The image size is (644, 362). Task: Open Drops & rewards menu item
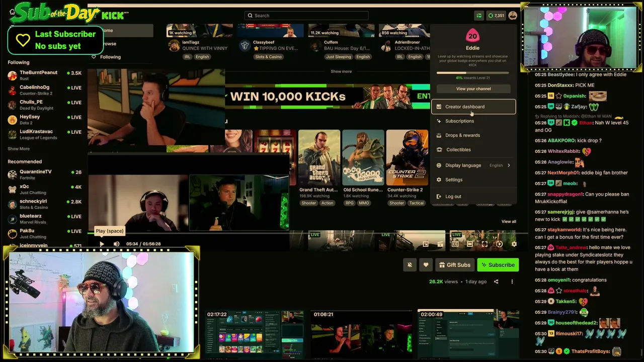click(x=473, y=135)
